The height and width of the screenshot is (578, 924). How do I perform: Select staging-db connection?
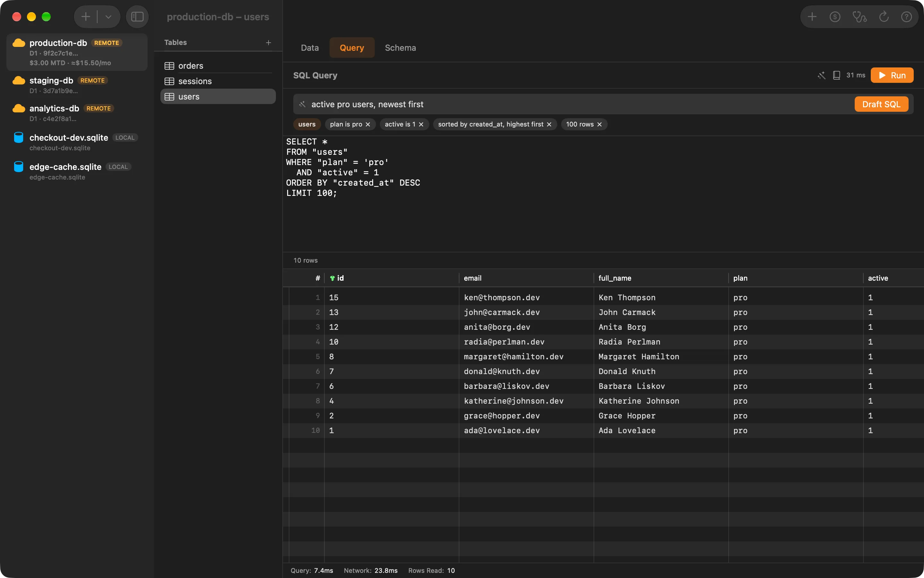point(77,85)
